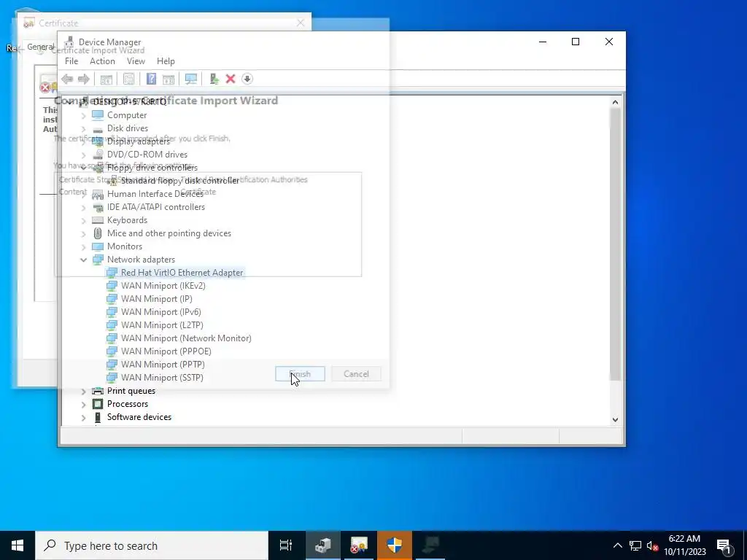
Task: Open Properties from the toolbar icon
Action: pyautogui.click(x=128, y=79)
